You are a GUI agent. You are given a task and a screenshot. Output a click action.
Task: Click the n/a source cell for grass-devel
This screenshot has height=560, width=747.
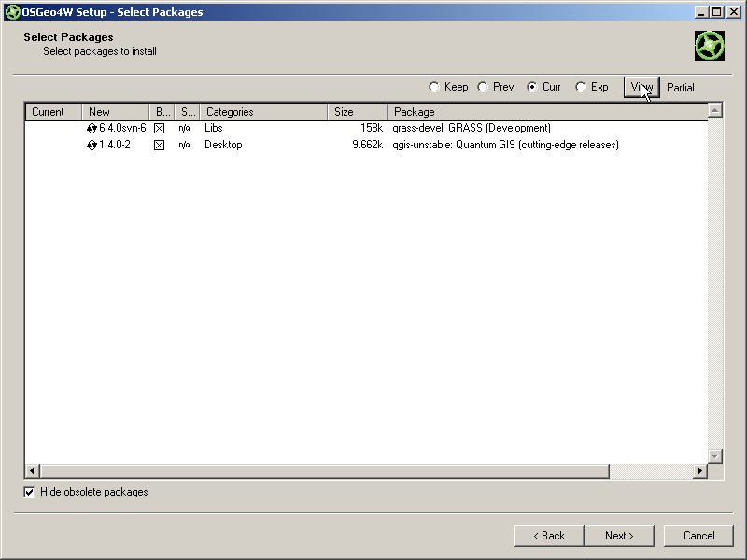(184, 128)
